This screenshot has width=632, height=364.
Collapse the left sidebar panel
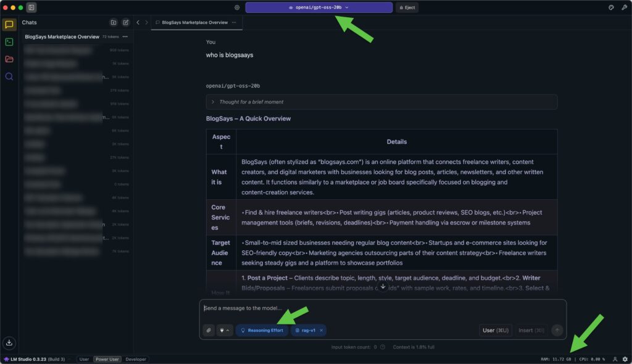click(31, 7)
